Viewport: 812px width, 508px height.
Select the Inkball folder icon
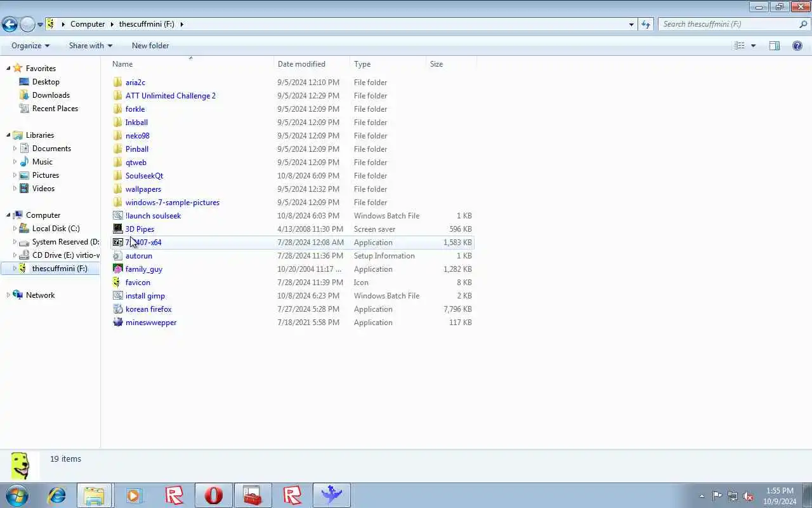(x=117, y=123)
